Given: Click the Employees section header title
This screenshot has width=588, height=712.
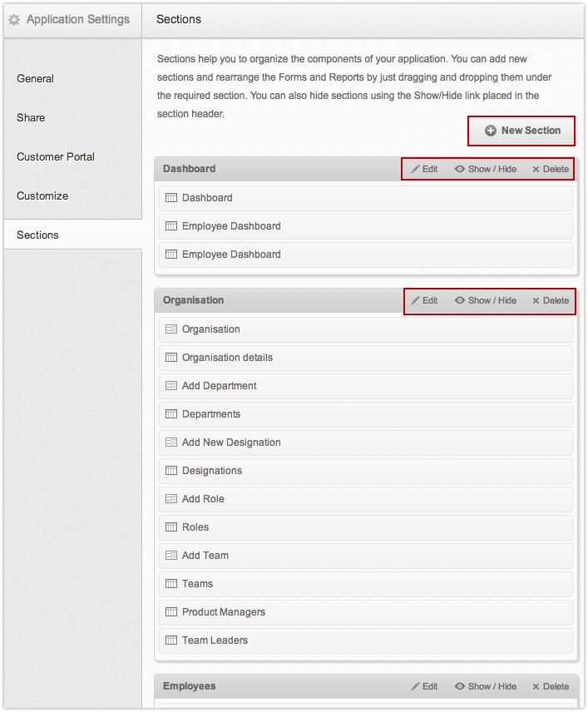Looking at the screenshot, I should (x=189, y=686).
